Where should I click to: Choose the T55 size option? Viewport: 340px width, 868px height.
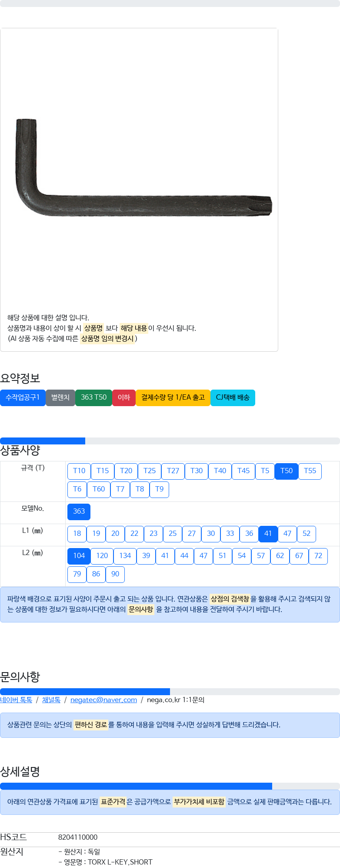tap(310, 471)
